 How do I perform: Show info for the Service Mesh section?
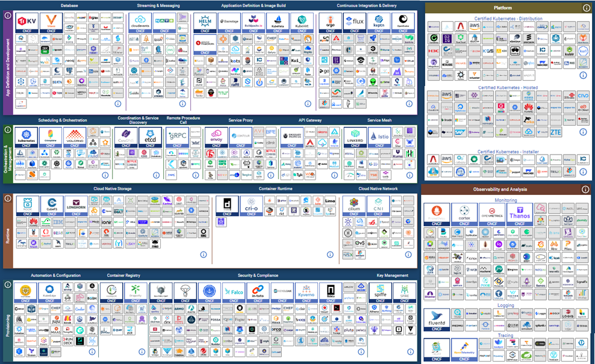pyautogui.click(x=410, y=175)
